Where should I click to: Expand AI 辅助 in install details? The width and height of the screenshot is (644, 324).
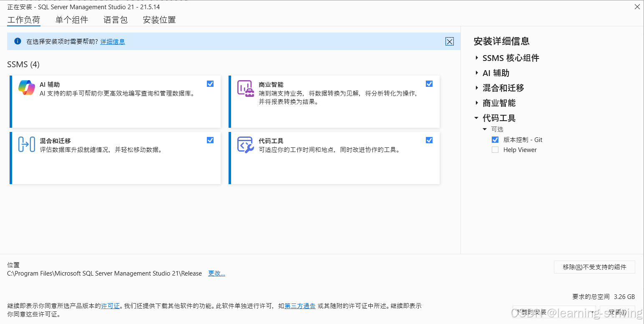pos(477,73)
